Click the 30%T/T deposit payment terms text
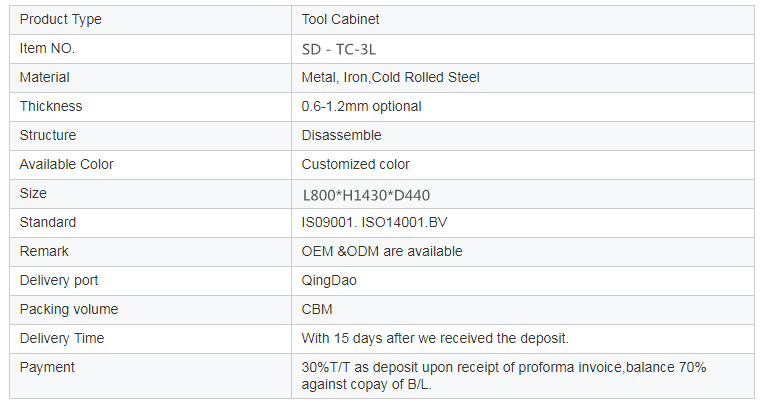781x412 pixels. point(504,376)
